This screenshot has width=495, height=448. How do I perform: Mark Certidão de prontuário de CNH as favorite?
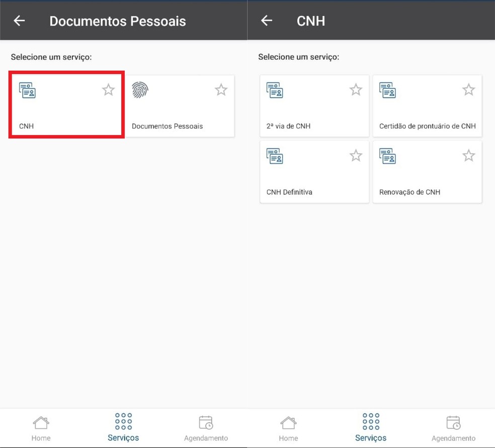(468, 90)
